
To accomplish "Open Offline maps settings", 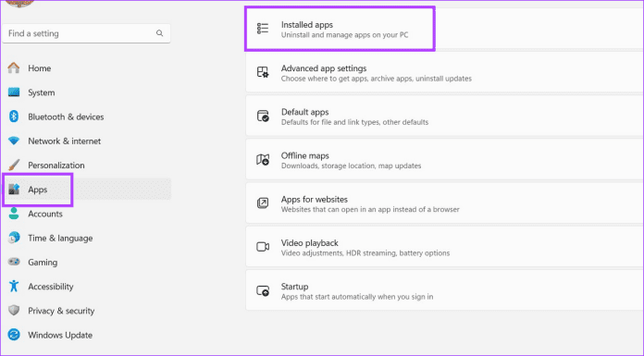I will (x=445, y=159).
